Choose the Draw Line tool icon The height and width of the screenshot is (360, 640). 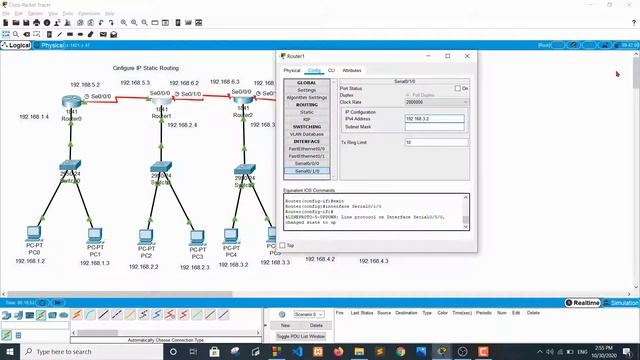pos(60,34)
